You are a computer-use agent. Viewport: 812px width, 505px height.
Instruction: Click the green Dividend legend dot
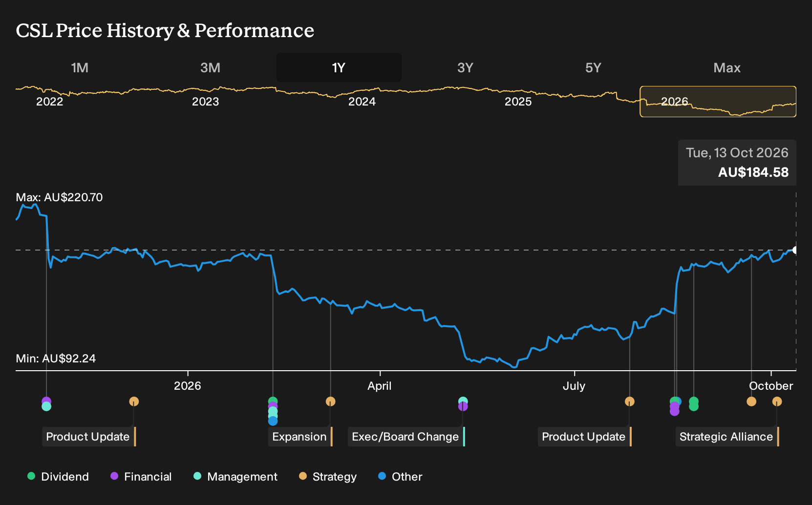(x=31, y=476)
